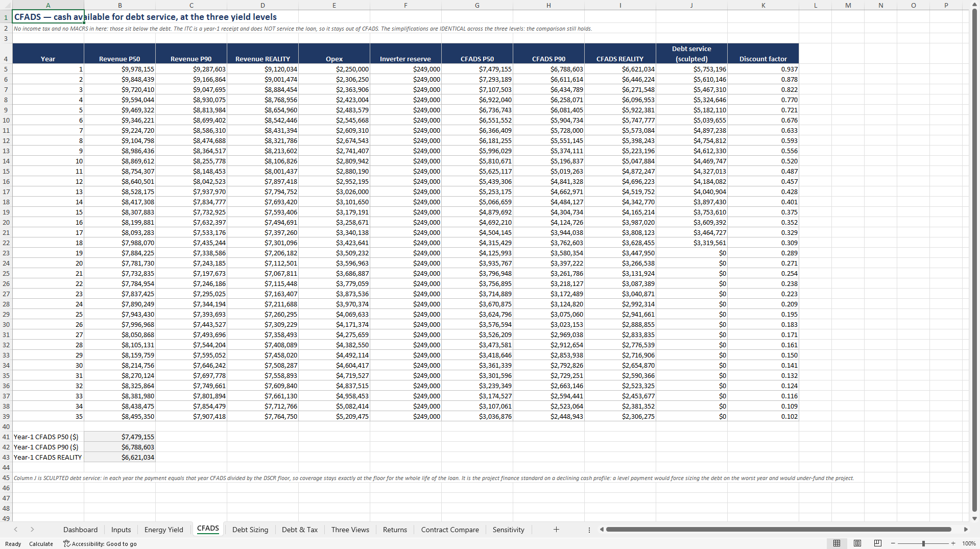Click horizontal scrollbar right arrow
The width and height of the screenshot is (980, 549).
966,530
